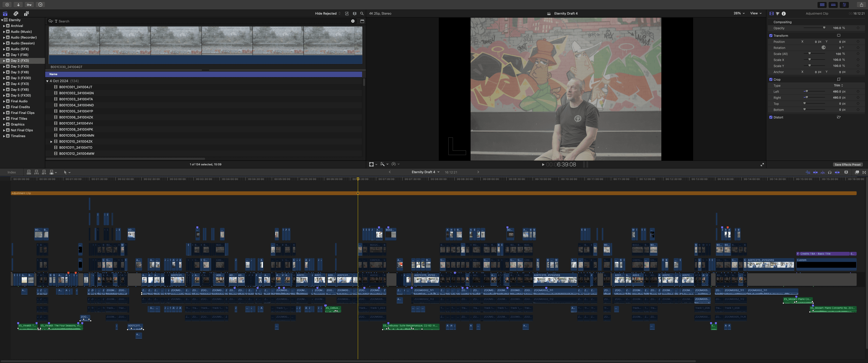Toggle viewer fullscreen with the expand arrows
This screenshot has width=868, height=363.
pyautogui.click(x=762, y=165)
